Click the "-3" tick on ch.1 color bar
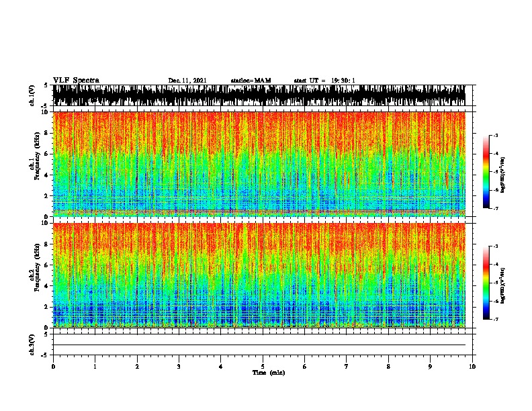 pos(496,136)
